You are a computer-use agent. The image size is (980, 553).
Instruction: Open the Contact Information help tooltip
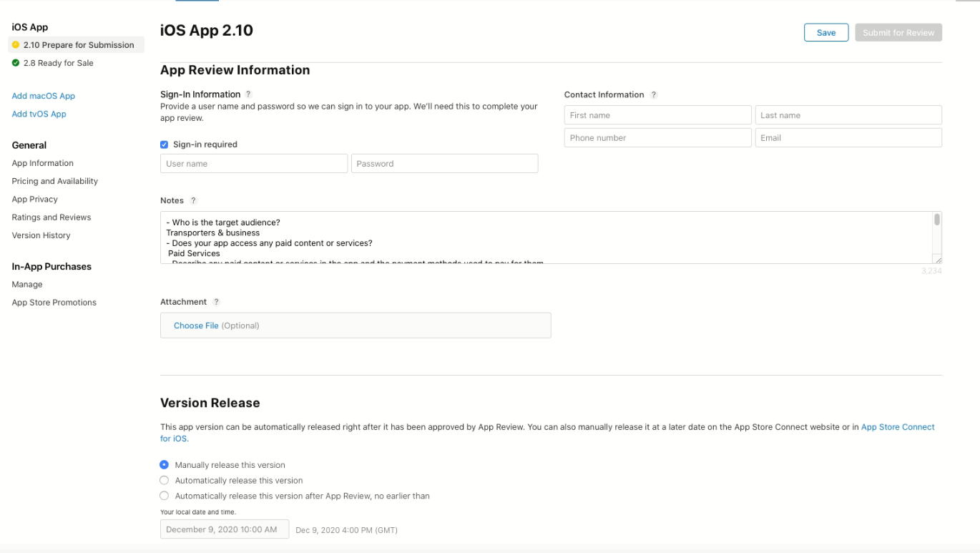coord(653,94)
